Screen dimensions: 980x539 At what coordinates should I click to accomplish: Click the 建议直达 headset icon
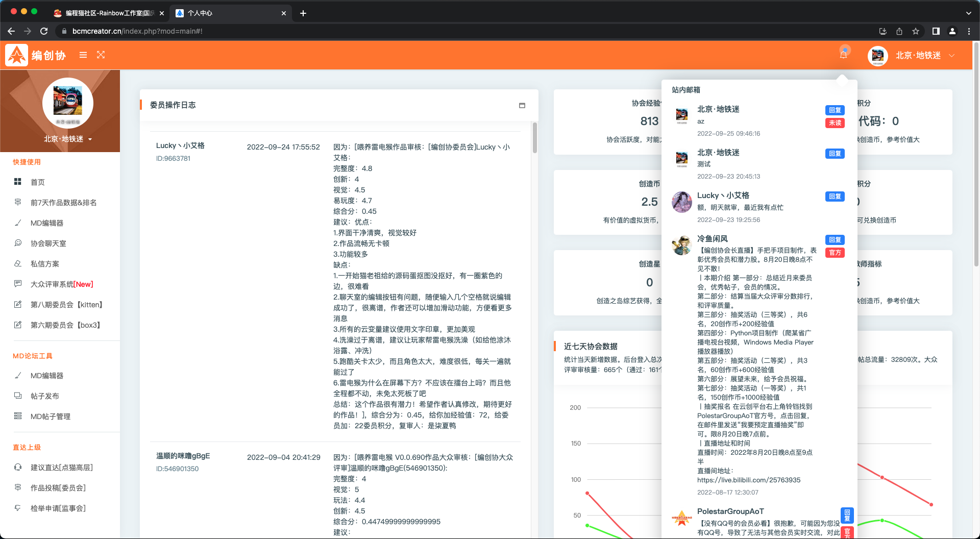tap(18, 467)
